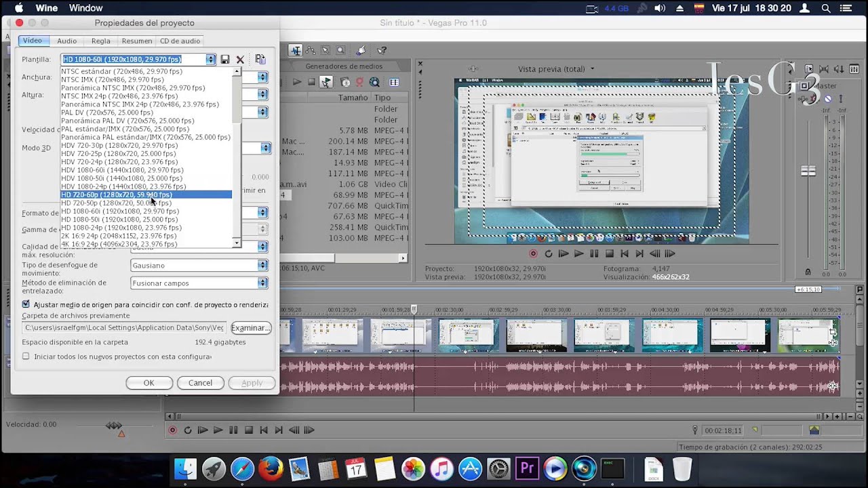
Task: Play from the timeline transport bar
Action: [218, 430]
